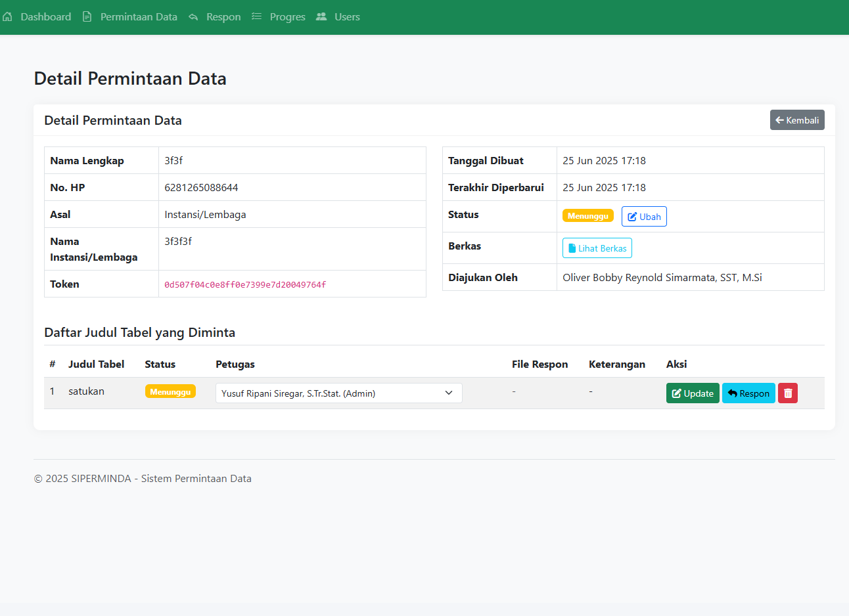This screenshot has width=849, height=616.
Task: Delete the satukan row with the trash icon
Action: click(x=788, y=393)
